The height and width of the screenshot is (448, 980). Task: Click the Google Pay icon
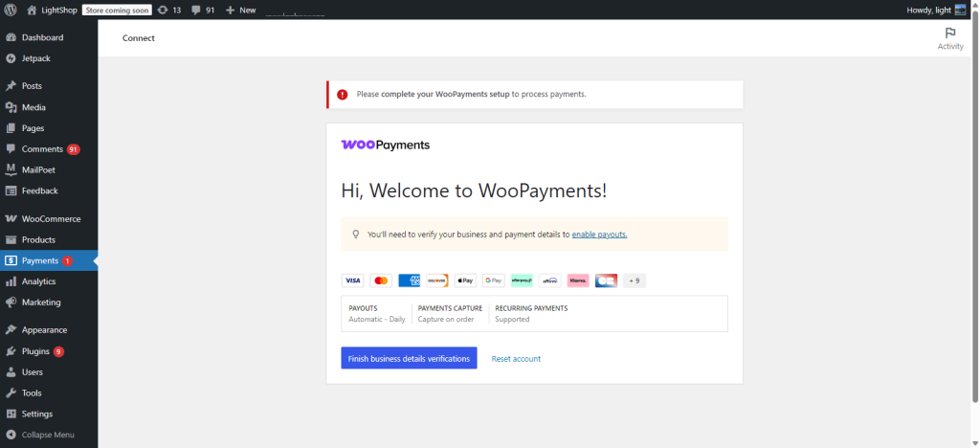click(493, 280)
